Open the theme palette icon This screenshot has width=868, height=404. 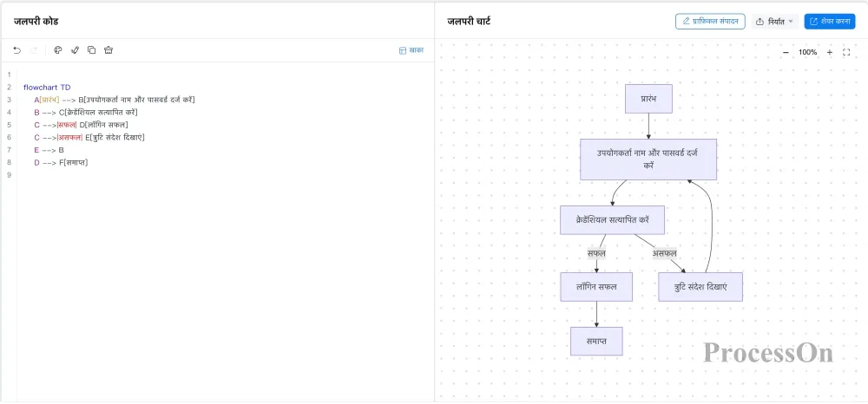(57, 50)
